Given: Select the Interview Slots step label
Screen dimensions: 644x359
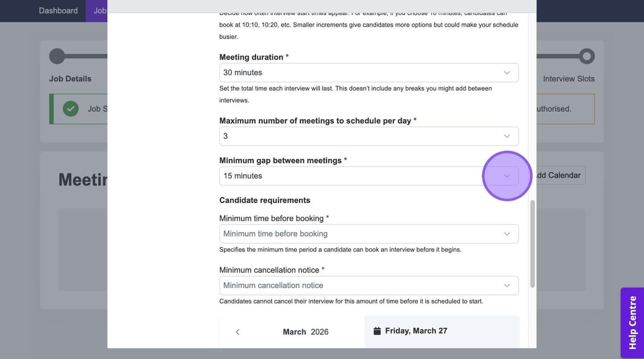Looking at the screenshot, I should click(568, 79).
